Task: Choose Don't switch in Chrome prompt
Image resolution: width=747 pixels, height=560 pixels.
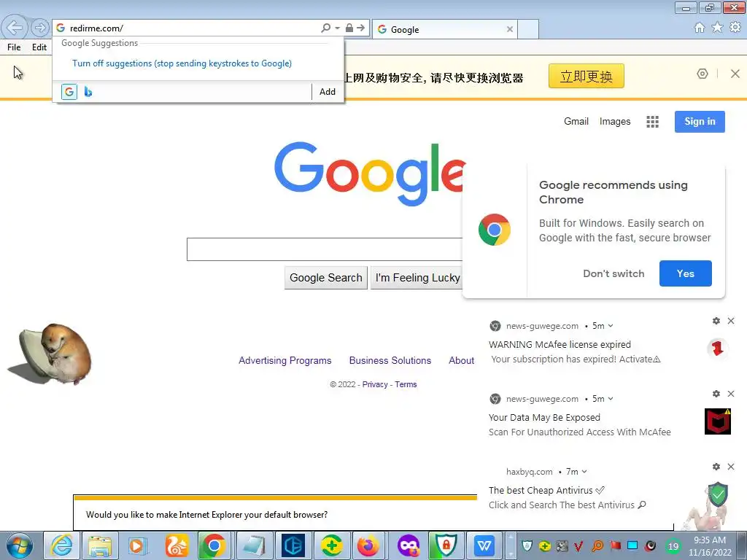Action: tap(614, 273)
